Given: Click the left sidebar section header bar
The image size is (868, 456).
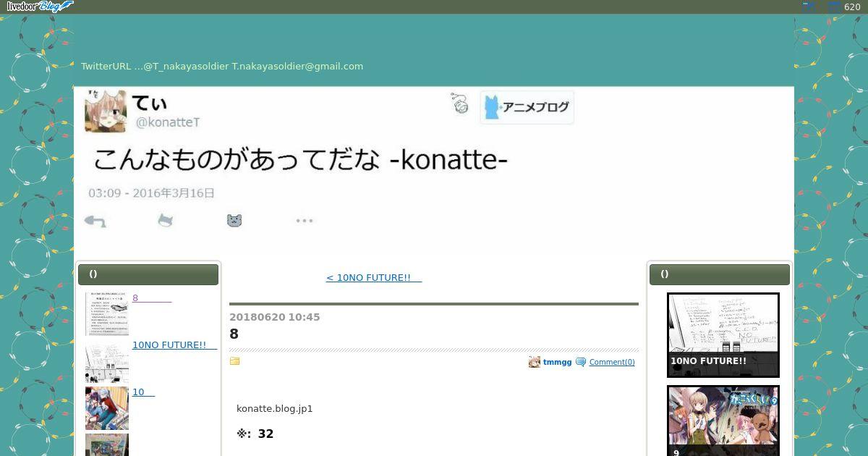Looking at the screenshot, I should [148, 274].
